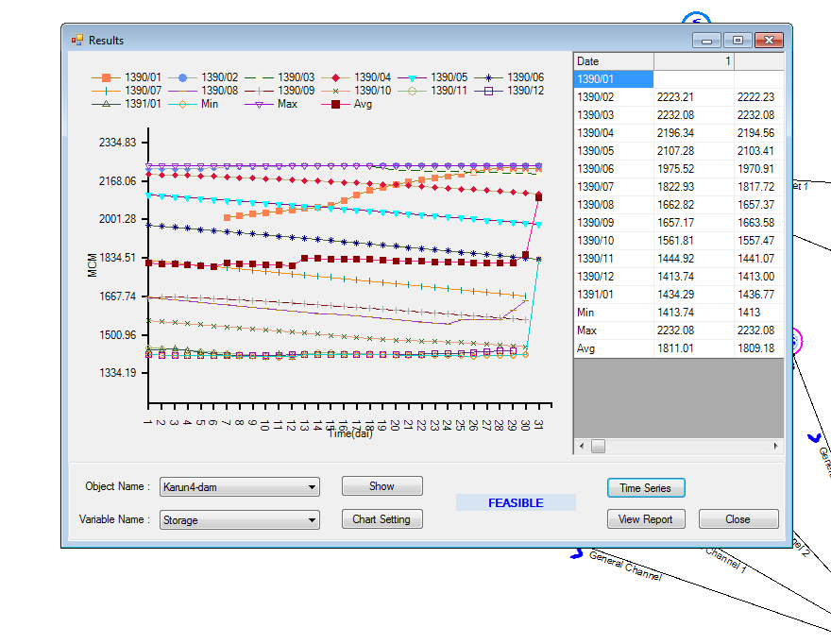The width and height of the screenshot is (831, 644).
Task: Click the 1390/05 cyan triangle legend marker
Action: (412, 77)
